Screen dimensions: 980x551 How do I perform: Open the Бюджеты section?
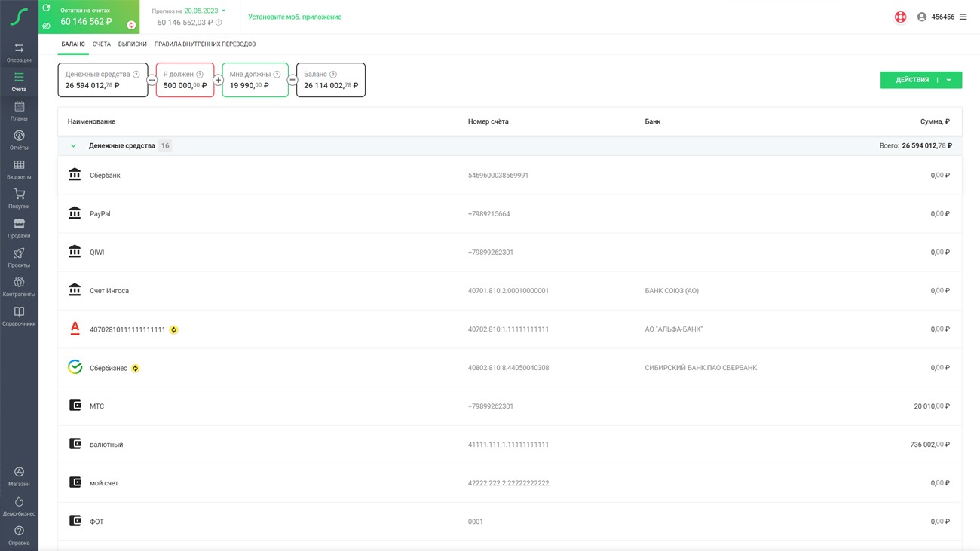19,170
